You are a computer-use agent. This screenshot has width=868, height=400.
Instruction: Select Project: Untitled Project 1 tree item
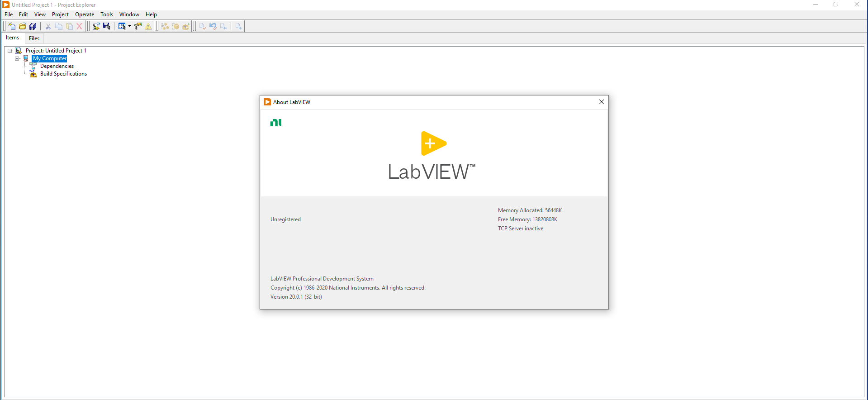pyautogui.click(x=56, y=51)
